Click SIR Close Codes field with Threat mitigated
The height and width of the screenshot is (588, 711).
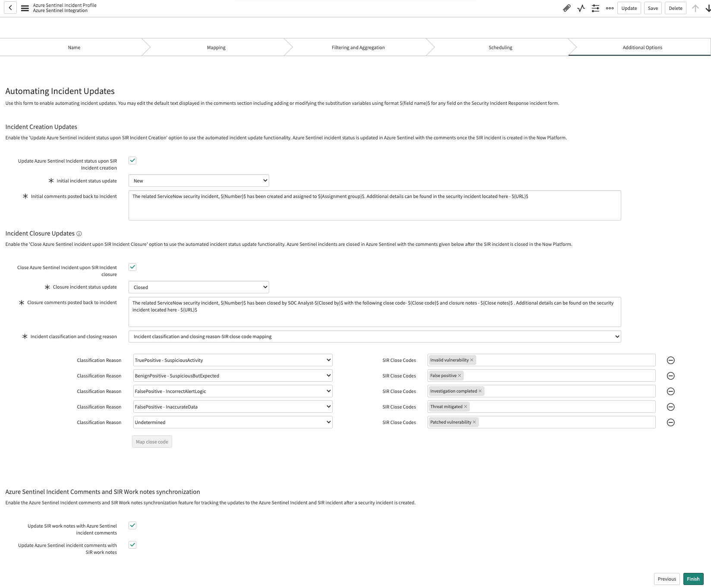coord(541,407)
